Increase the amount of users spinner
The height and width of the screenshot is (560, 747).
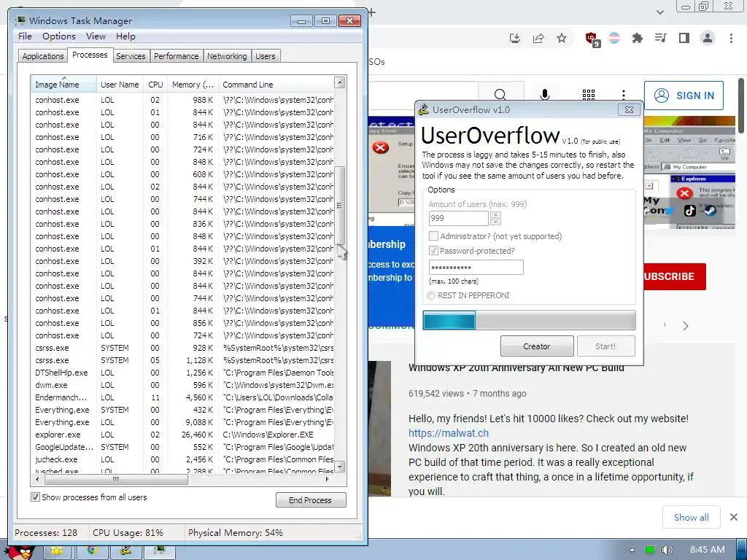[495, 215]
